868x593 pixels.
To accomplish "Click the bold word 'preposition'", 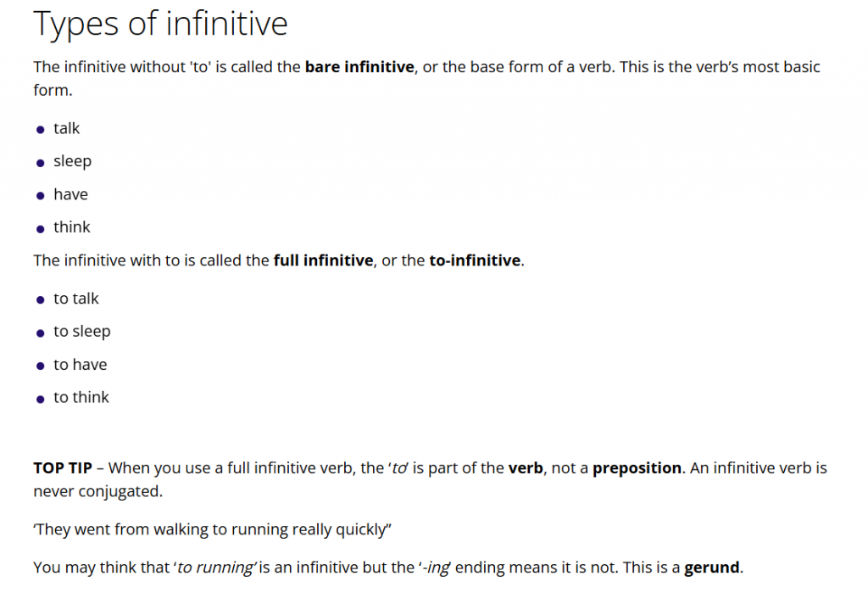I will point(637,469).
